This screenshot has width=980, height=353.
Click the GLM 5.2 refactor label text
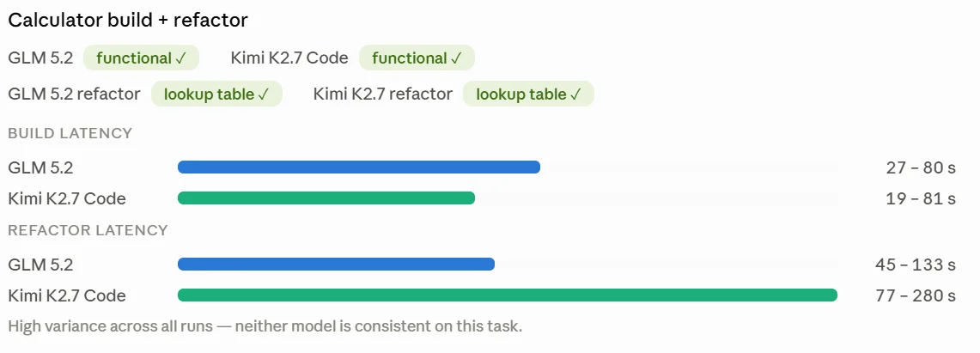(75, 94)
